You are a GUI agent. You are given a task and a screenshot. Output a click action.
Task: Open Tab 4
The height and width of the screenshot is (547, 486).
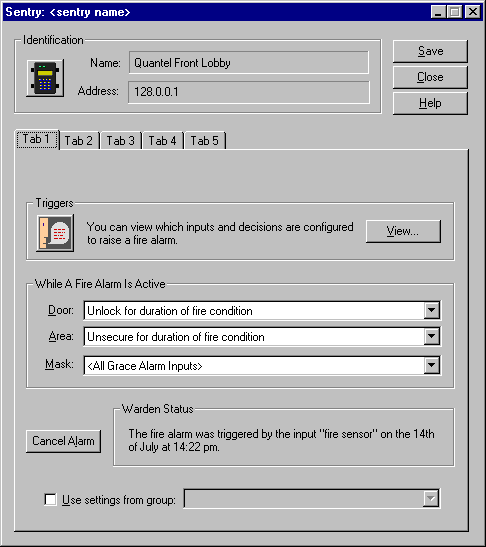tap(163, 141)
